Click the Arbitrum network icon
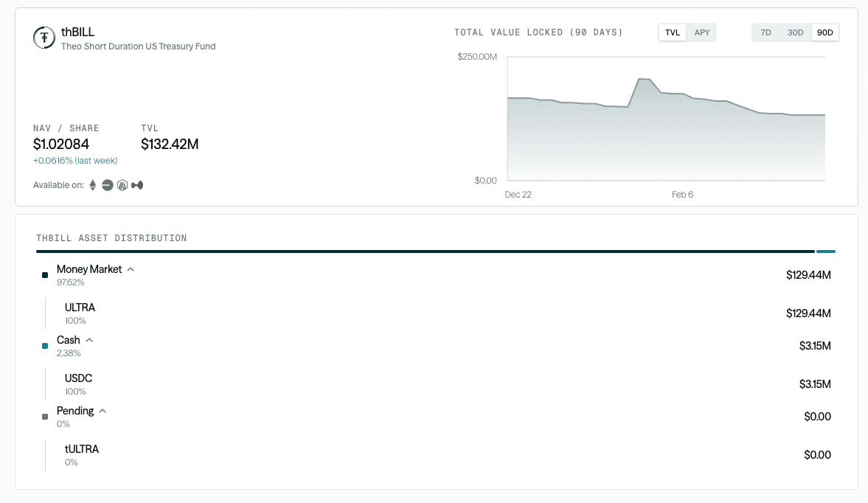The width and height of the screenshot is (868, 503). tap(122, 185)
